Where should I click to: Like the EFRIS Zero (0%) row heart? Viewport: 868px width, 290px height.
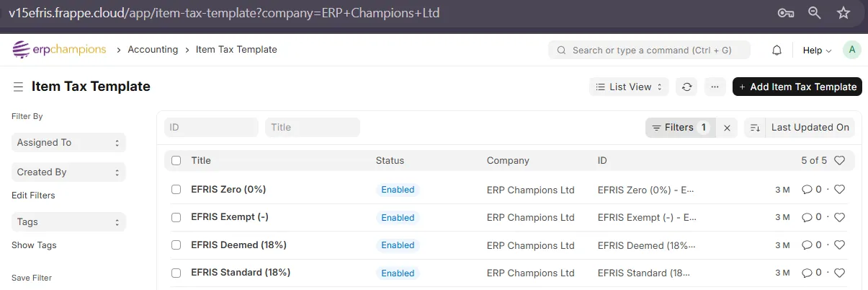(838, 190)
